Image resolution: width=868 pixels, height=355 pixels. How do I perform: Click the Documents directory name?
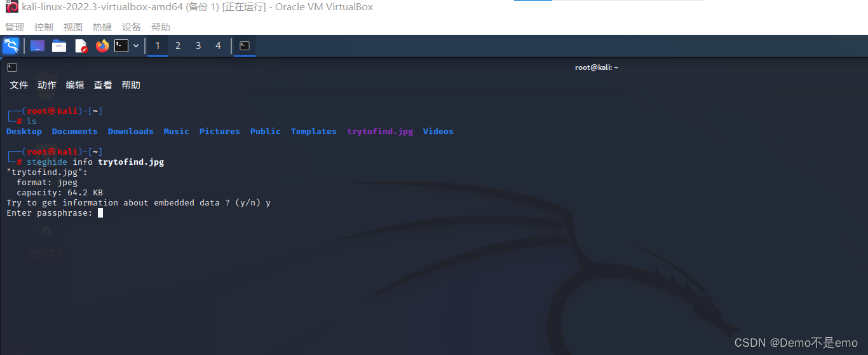coord(75,132)
